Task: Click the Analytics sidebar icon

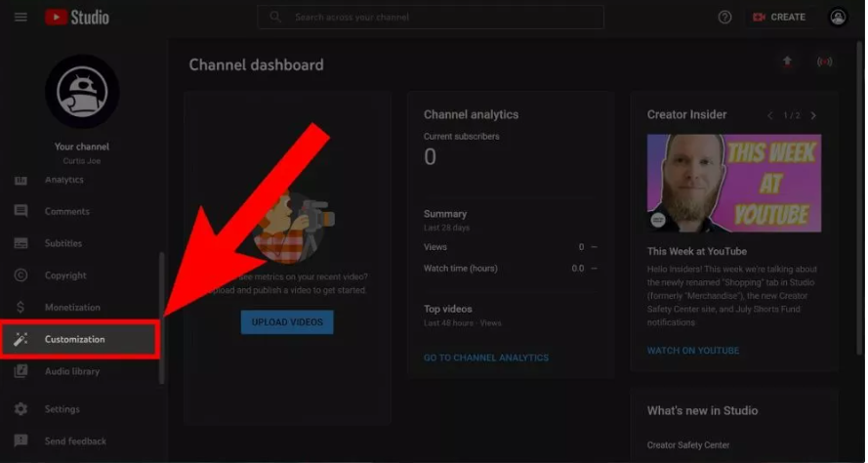Action: tap(21, 180)
